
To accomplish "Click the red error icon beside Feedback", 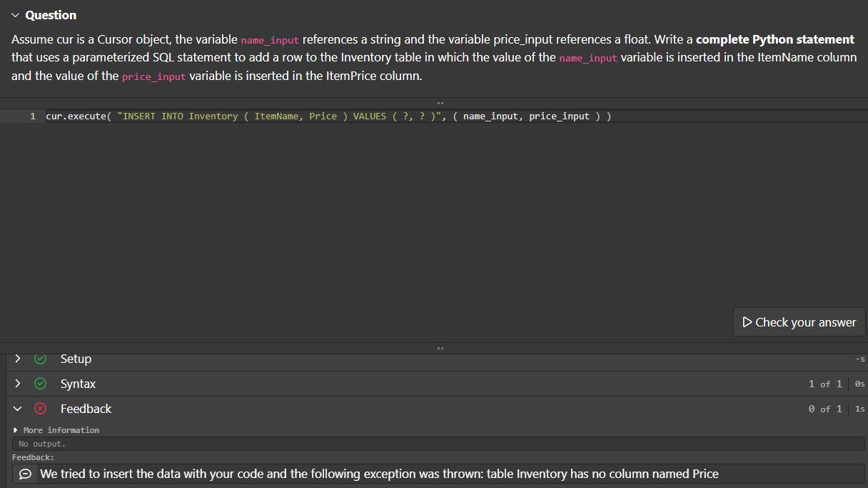I will pos(40,409).
